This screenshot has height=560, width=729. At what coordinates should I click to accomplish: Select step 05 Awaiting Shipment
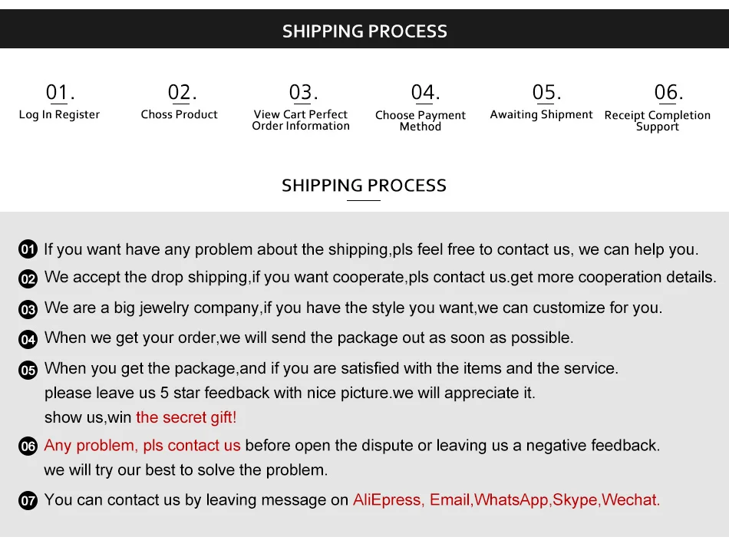click(542, 104)
